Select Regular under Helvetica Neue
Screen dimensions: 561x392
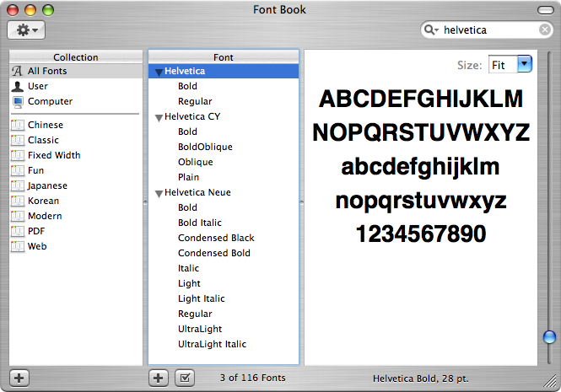point(195,314)
